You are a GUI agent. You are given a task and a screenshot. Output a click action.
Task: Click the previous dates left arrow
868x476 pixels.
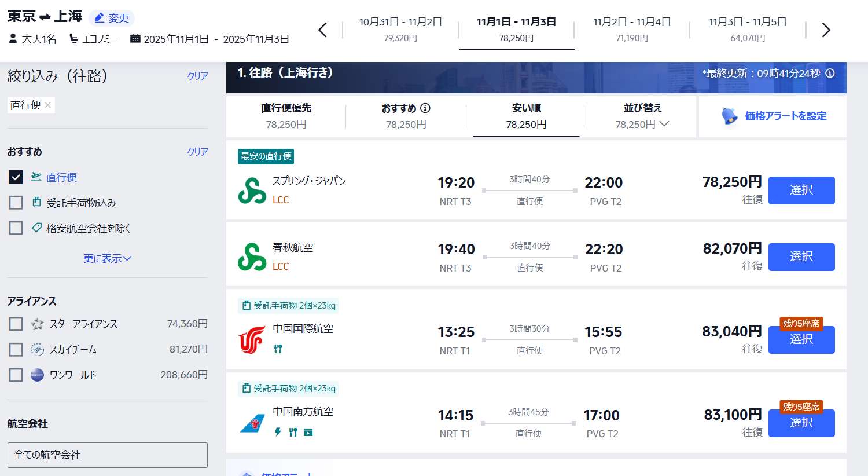tap(323, 30)
